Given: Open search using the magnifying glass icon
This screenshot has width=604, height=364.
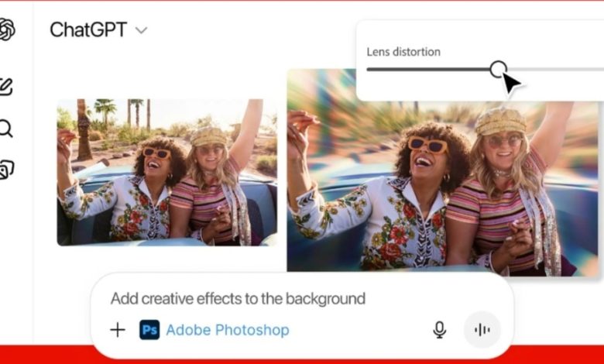Looking at the screenshot, I should (x=6, y=128).
